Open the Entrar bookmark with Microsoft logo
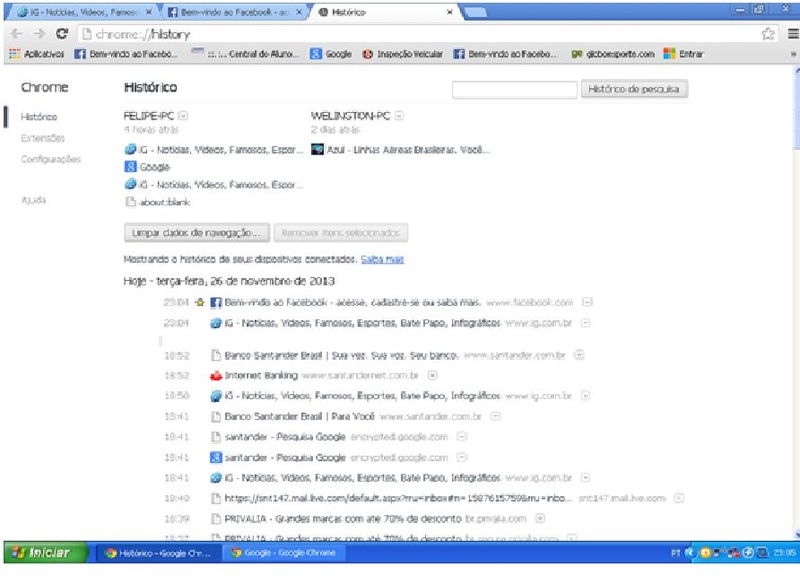This screenshot has height=576, width=800. coord(684,54)
